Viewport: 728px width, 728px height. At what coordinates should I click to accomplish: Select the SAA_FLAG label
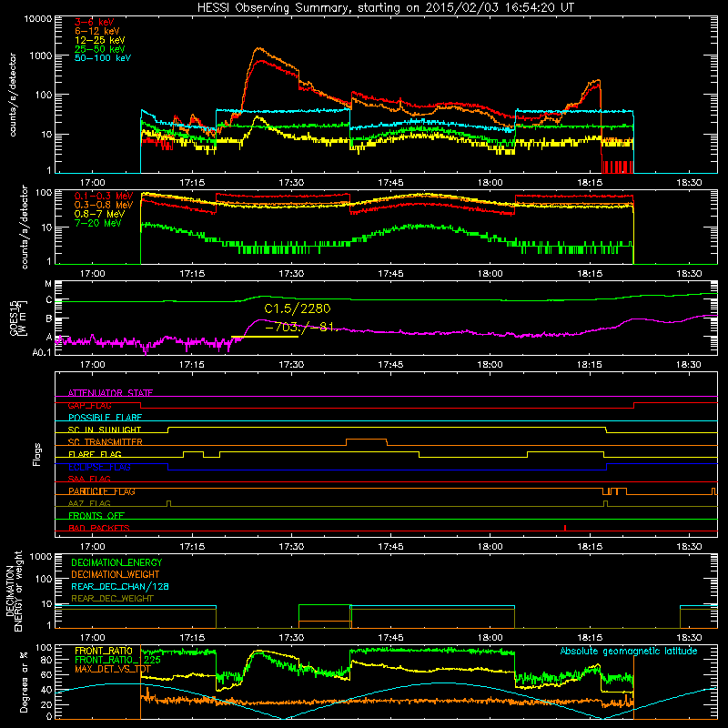click(x=89, y=479)
